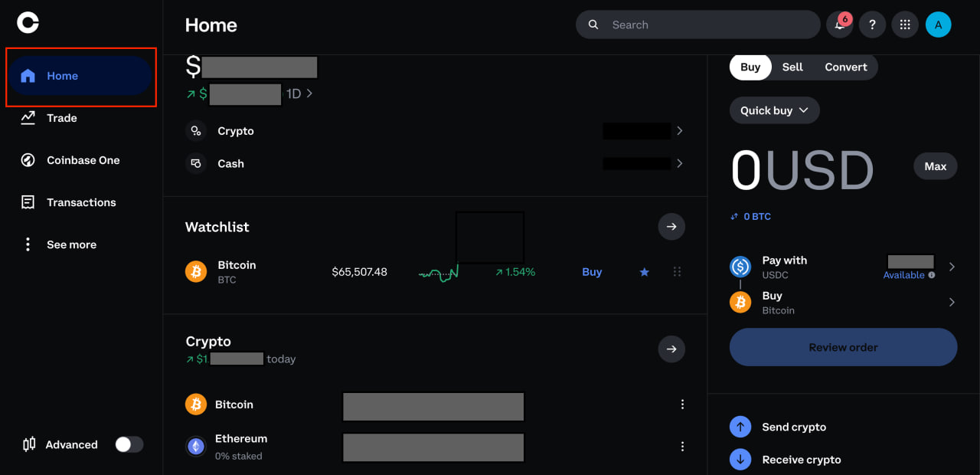Click the Coinbase logo

coord(28,24)
